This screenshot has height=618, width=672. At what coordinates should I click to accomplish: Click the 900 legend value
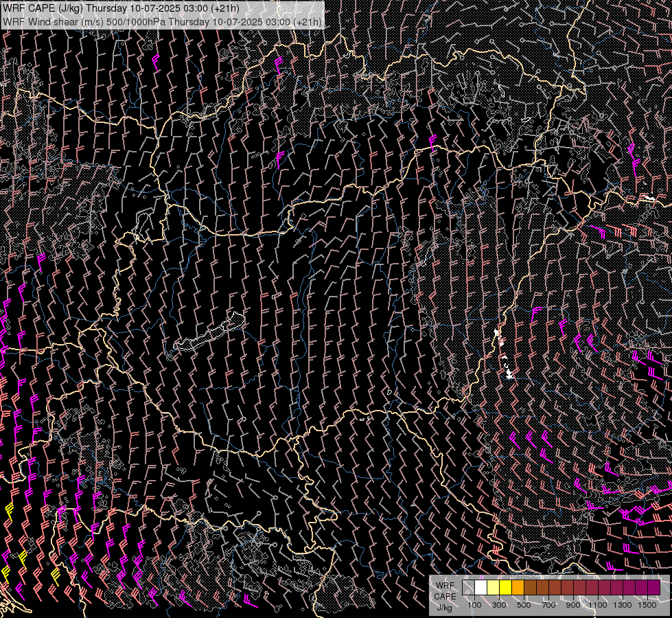pos(573,605)
